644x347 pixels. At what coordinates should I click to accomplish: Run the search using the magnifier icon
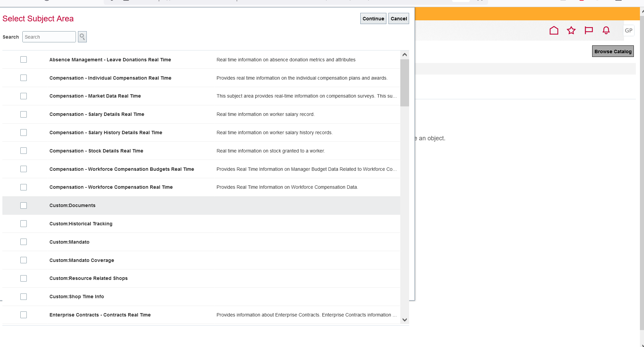(82, 37)
